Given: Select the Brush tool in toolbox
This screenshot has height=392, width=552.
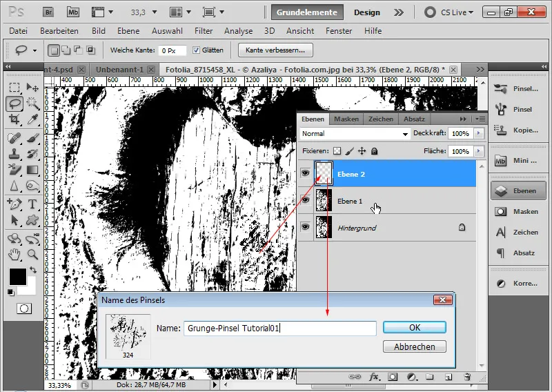Looking at the screenshot, I should 32,138.
